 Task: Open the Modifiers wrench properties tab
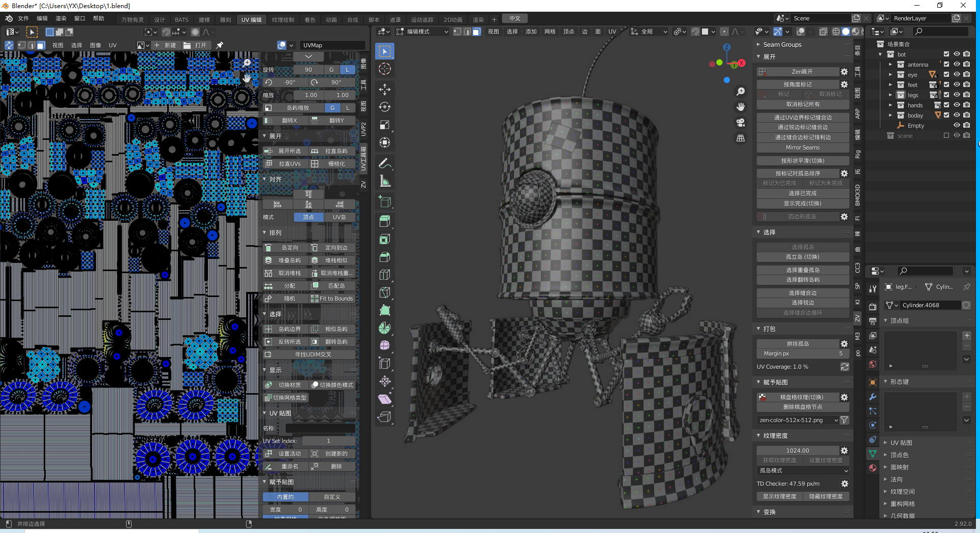click(x=873, y=397)
